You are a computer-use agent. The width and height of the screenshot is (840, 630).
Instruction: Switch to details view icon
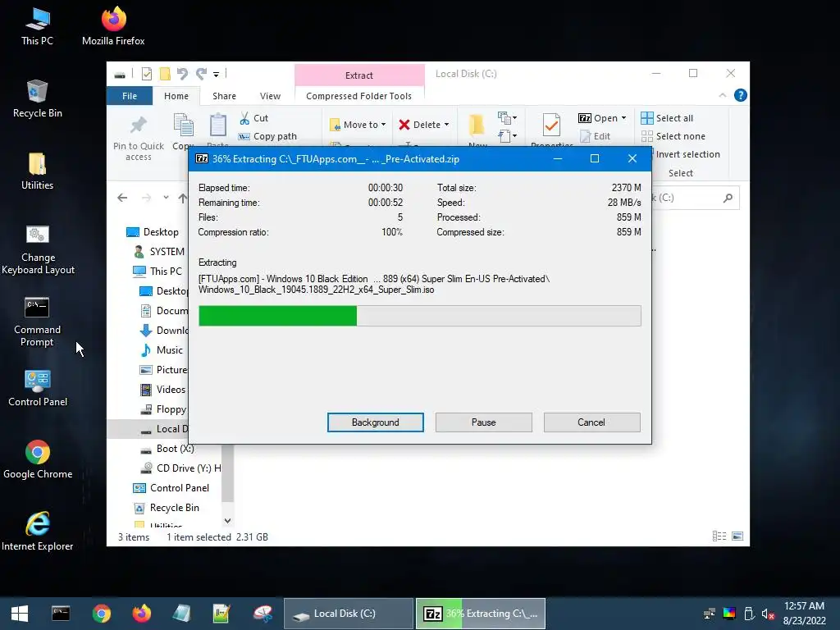[x=719, y=536]
